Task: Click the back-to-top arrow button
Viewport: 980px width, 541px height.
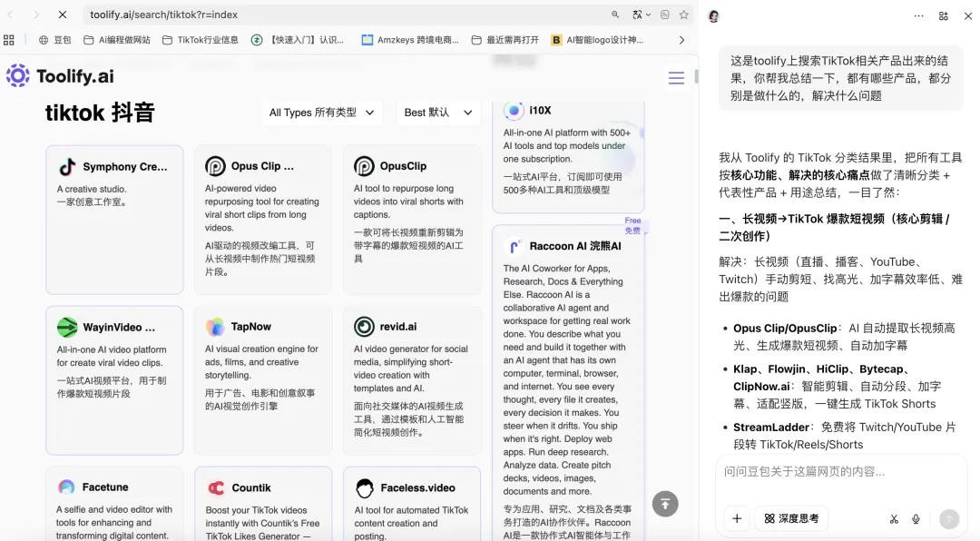Action: point(665,504)
